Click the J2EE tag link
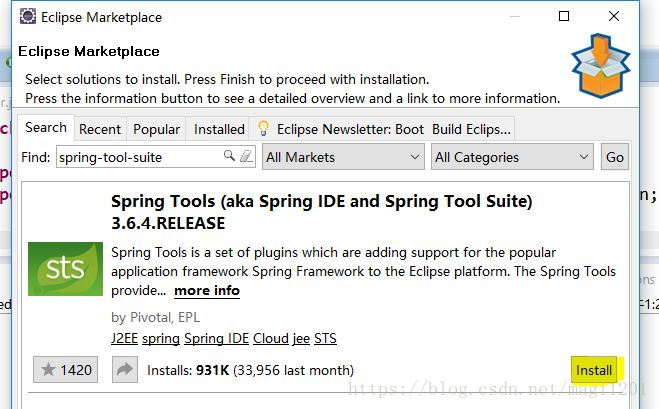This screenshot has width=659, height=409. (x=124, y=338)
